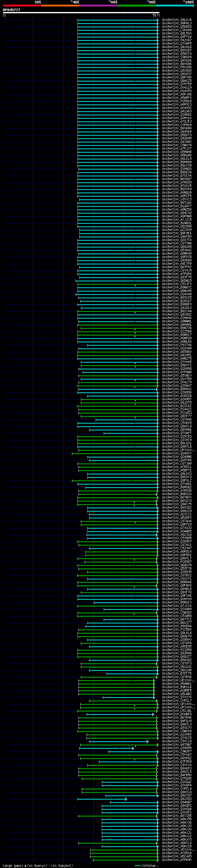The height and width of the screenshot is (868, 197).
Task: Select hit label UniRef100_A0RZG9
Action: [x=176, y=396]
